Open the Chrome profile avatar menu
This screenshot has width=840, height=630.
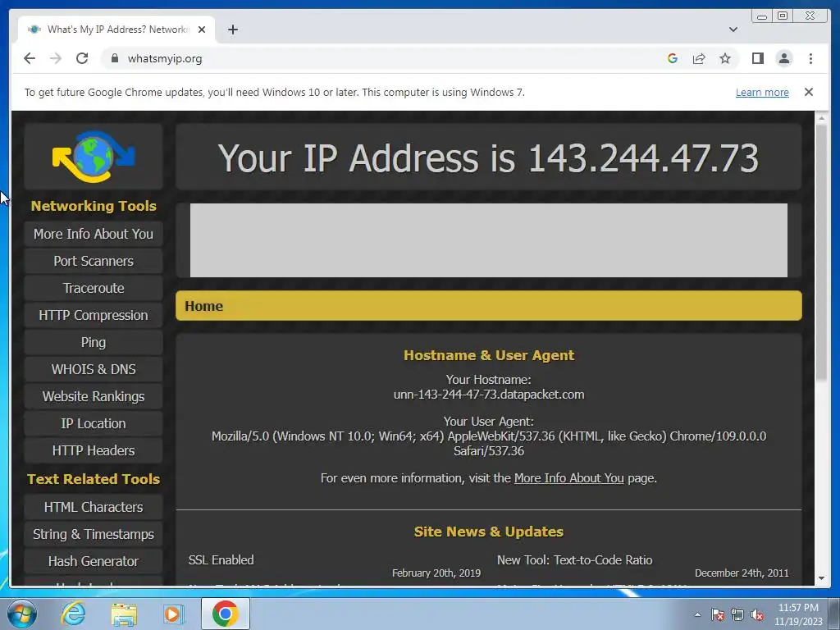click(783, 58)
